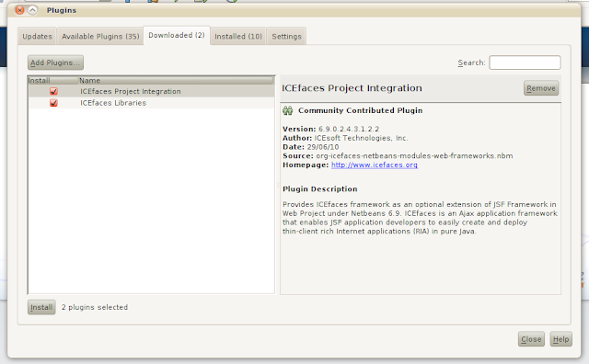This screenshot has width=589, height=364.
Task: Click the Plugin Description heading
Action: coord(320,189)
